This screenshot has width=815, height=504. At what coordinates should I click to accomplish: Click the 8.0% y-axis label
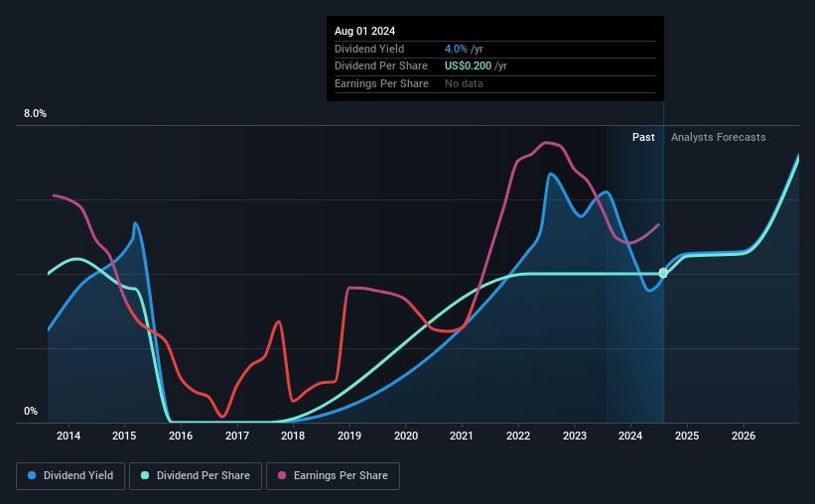(x=35, y=114)
